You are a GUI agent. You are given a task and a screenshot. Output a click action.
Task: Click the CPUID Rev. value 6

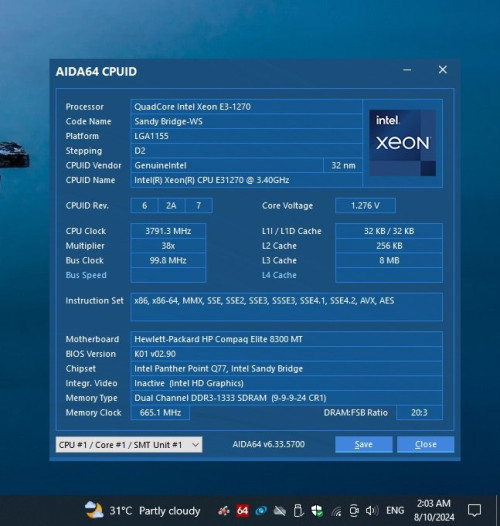point(144,206)
